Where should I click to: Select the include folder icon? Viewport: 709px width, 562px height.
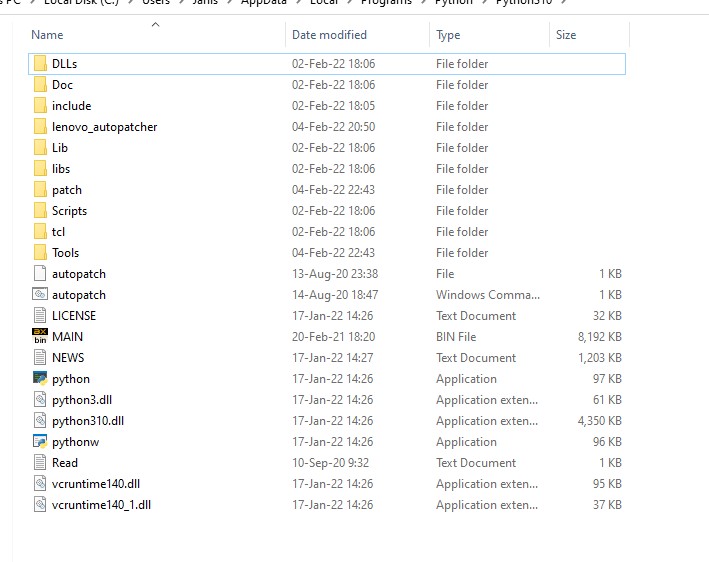[40, 106]
